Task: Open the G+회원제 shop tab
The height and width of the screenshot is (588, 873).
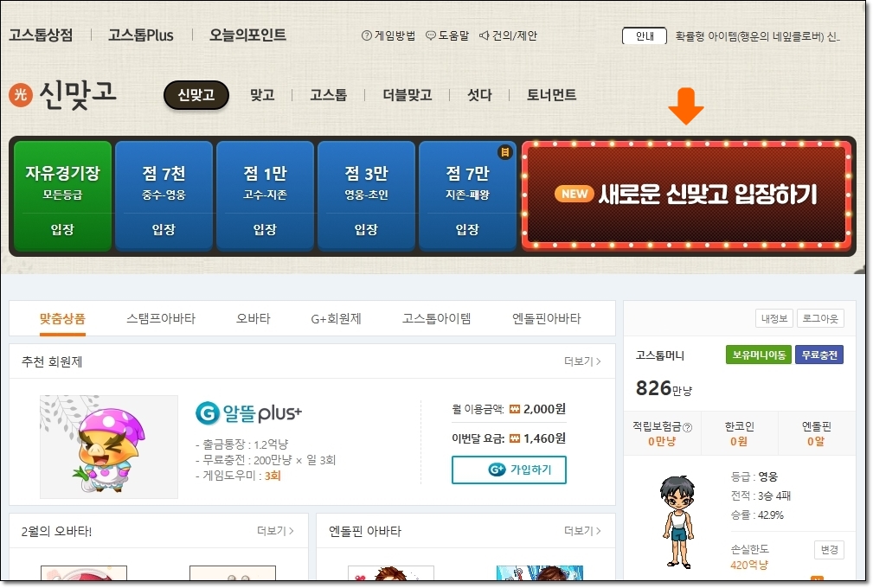Action: (336, 318)
